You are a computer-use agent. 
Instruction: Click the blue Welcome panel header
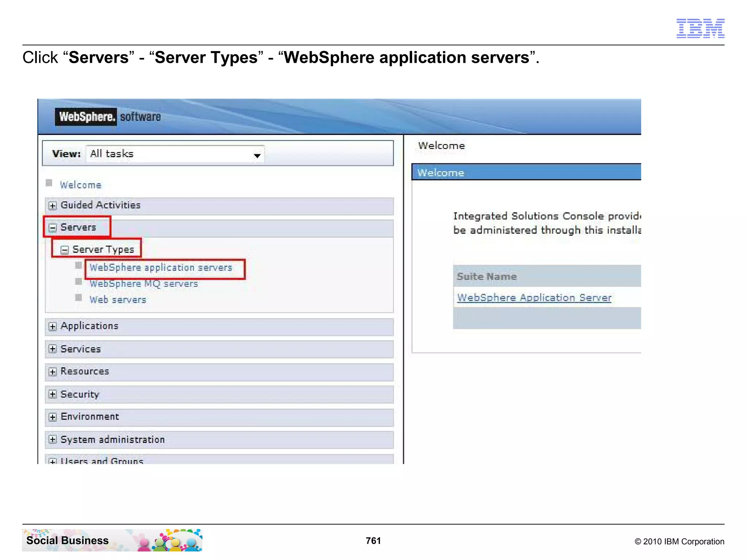(x=526, y=172)
